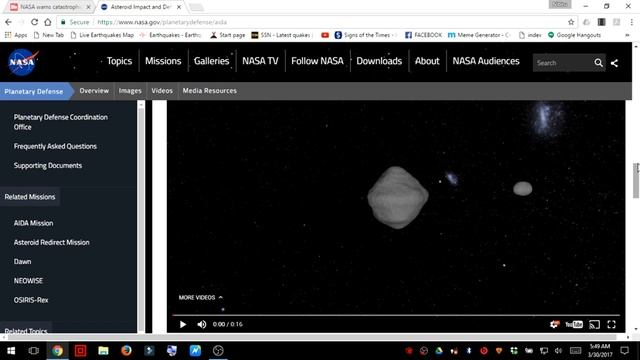Image resolution: width=640 pixels, height=360 pixels.
Task: Open NASA Audiences menu
Action: click(486, 61)
